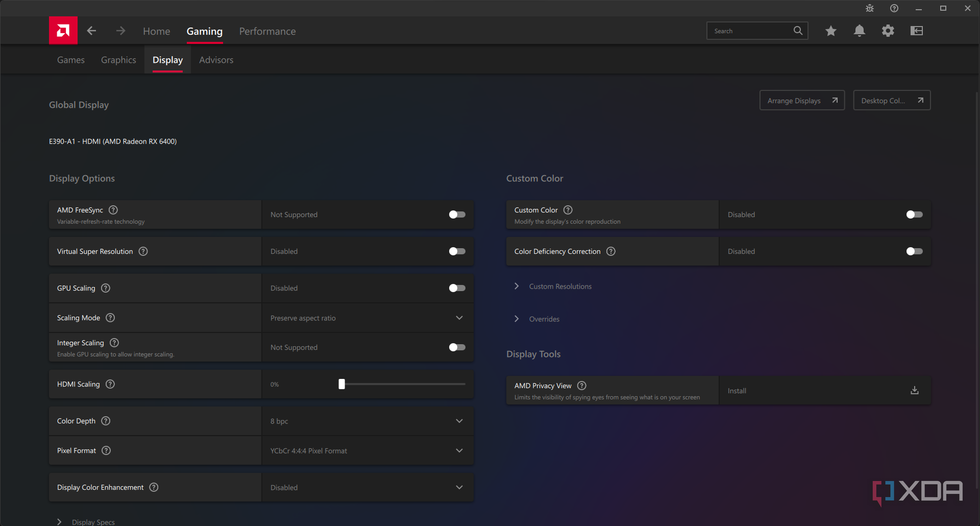Click the AMD Privacy View download icon
Screen dimensions: 980x526
(914, 391)
